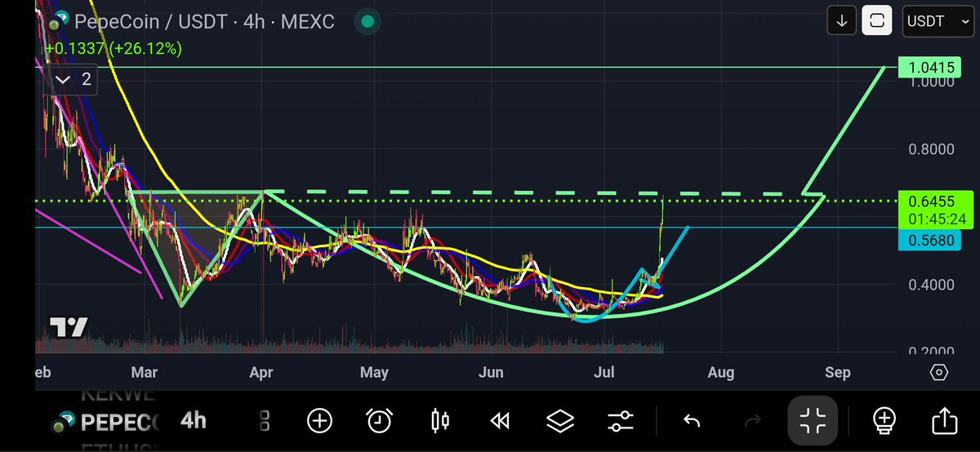
Task: Open the candlestick chart type selector
Action: [x=440, y=421]
